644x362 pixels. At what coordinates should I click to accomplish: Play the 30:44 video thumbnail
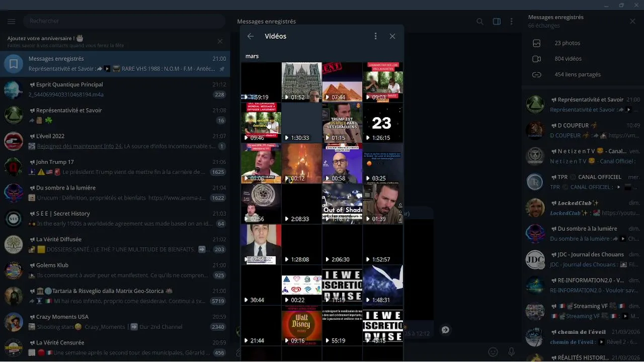pos(261,285)
